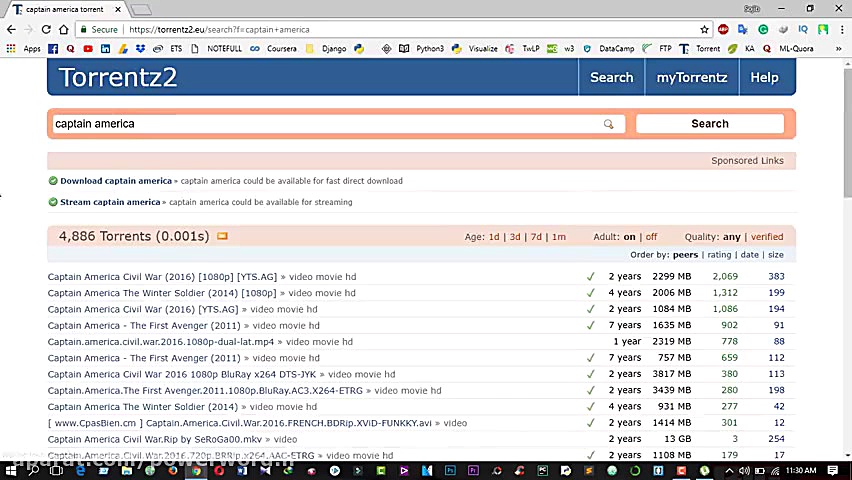Image resolution: width=852 pixels, height=480 pixels.
Task: Filter age to 1d
Action: 494,237
